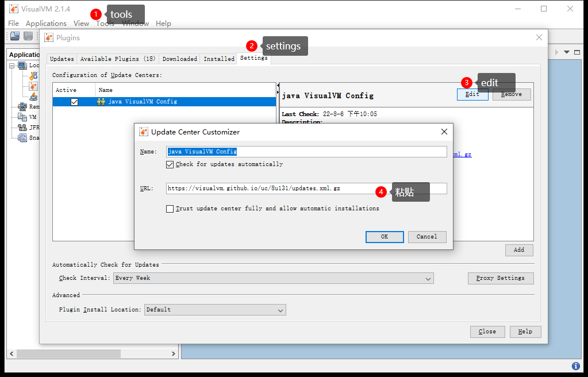
Task: Select the VisualVM application icon in tree
Action: (34, 86)
